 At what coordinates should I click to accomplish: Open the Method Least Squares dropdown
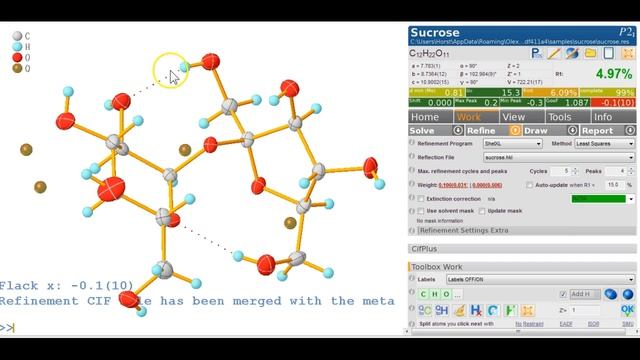(604, 144)
